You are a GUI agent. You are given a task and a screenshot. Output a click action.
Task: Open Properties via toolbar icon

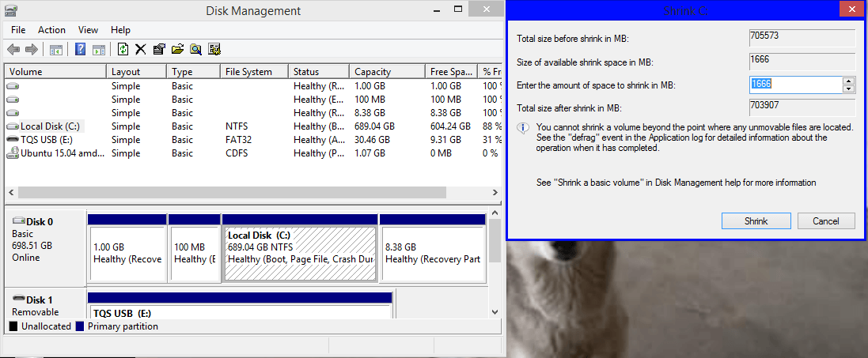click(159, 49)
